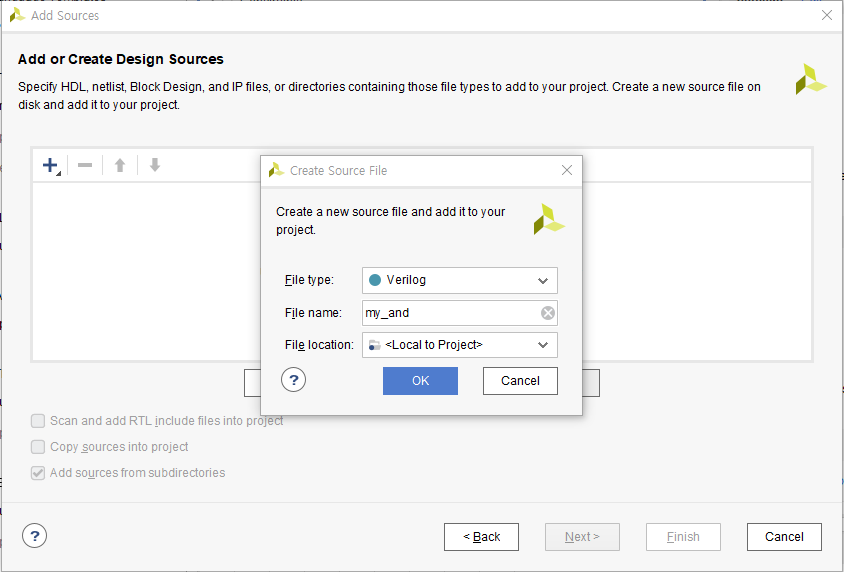This screenshot has height=572, width=844.
Task: Close the Add Sources window
Action: (x=827, y=15)
